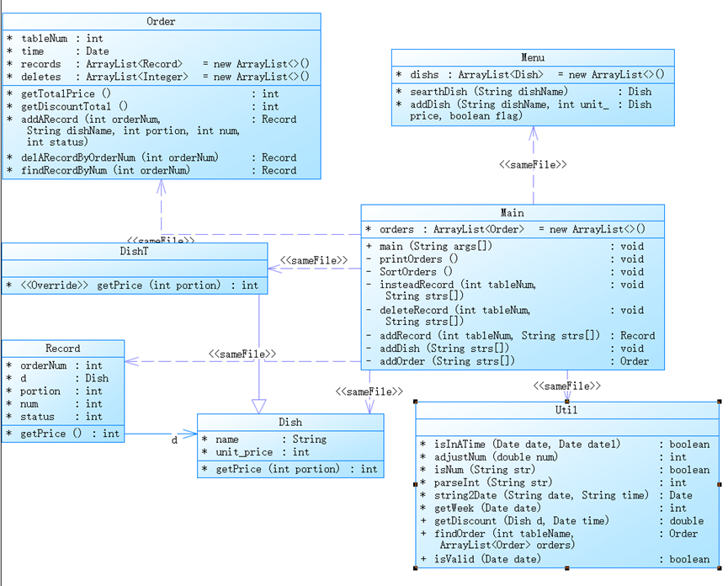This screenshot has height=586, width=728.
Task: Select the addDish (String strs[]) method in Main
Action: click(505, 349)
